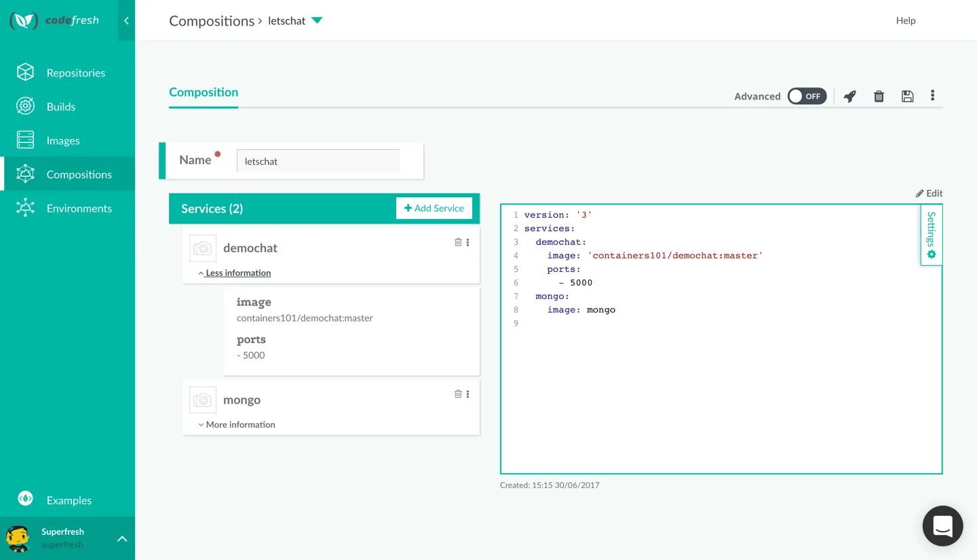Expand mongo with More information

tap(236, 424)
